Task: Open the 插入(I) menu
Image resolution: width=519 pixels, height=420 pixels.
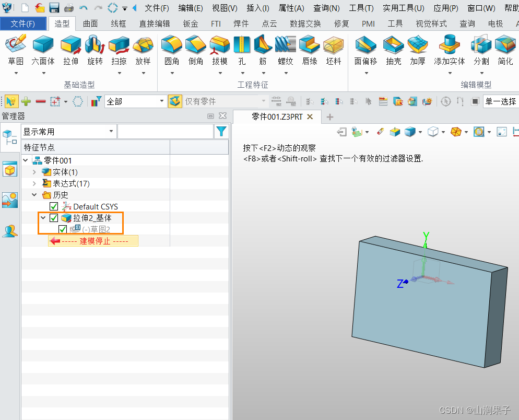Action: pos(258,8)
